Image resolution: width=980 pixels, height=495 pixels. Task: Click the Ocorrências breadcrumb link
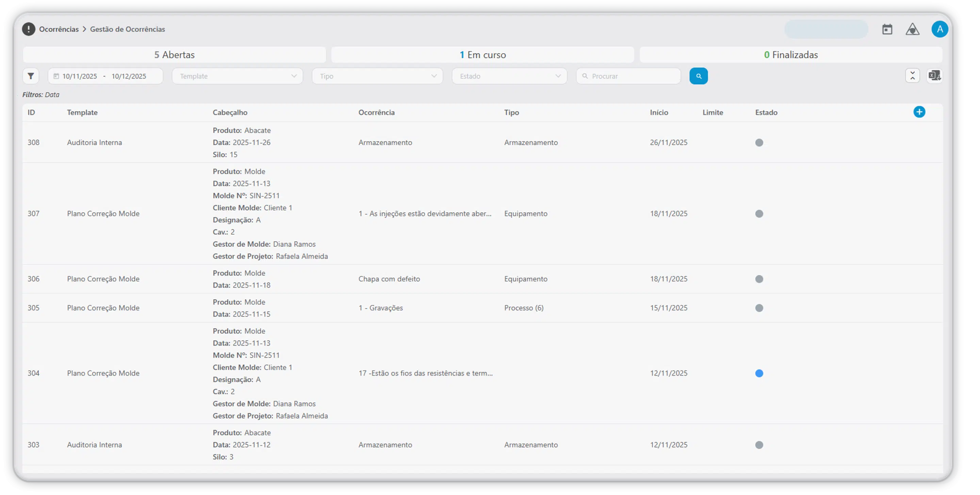point(59,29)
